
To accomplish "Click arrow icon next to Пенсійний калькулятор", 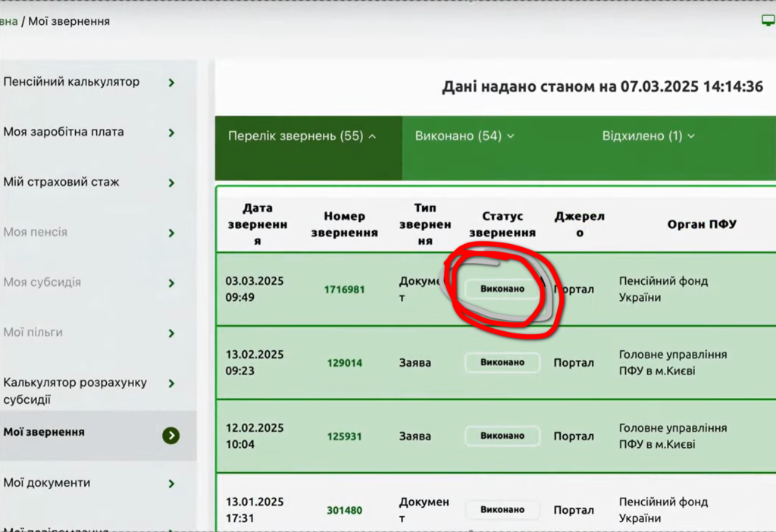I will click(172, 83).
